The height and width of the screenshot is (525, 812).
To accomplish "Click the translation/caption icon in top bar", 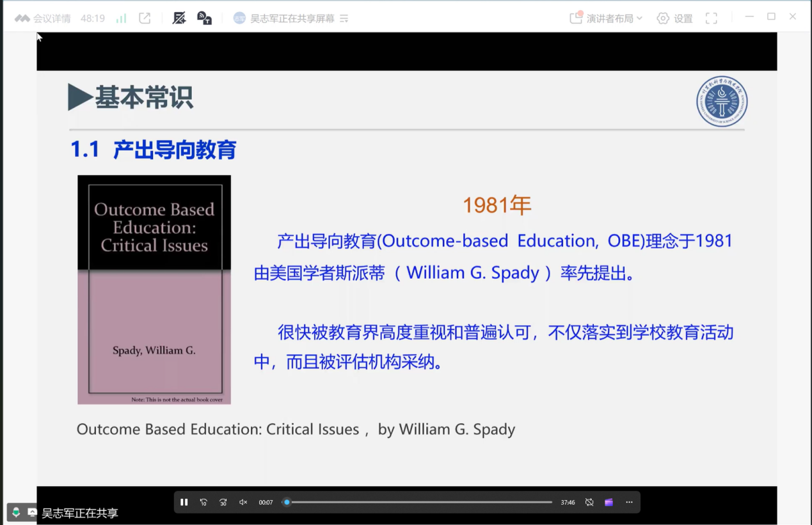I will coord(205,19).
